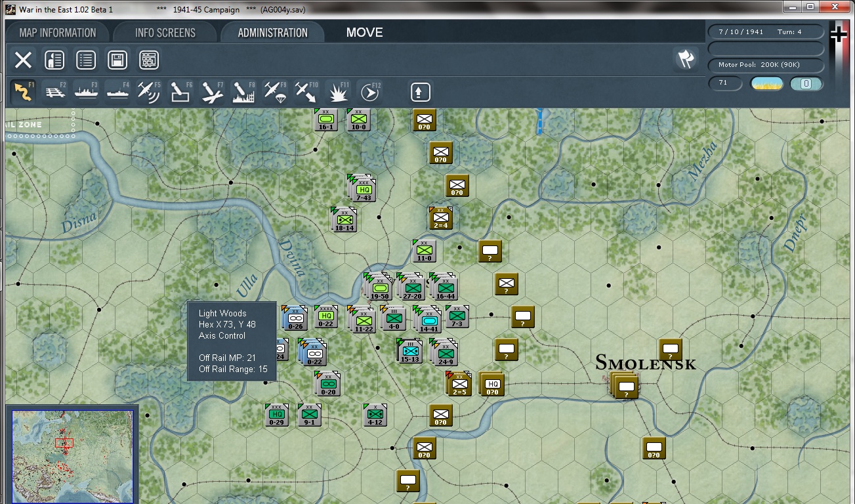Click the floppy disk save game icon
Image resolution: width=855 pixels, height=504 pixels.
117,60
